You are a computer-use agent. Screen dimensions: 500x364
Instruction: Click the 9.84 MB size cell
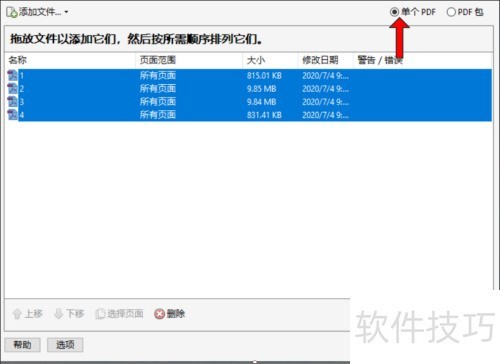tap(261, 102)
